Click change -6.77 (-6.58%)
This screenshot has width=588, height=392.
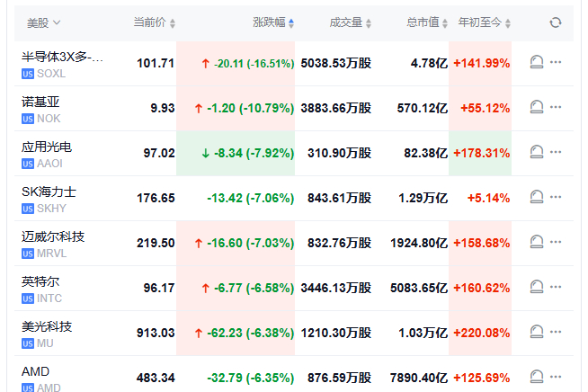point(254,288)
